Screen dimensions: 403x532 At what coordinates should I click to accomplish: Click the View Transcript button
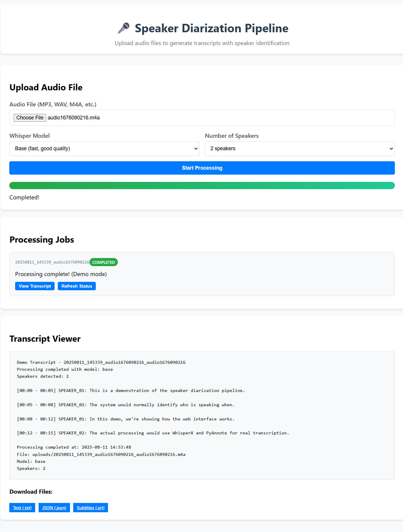click(x=35, y=286)
